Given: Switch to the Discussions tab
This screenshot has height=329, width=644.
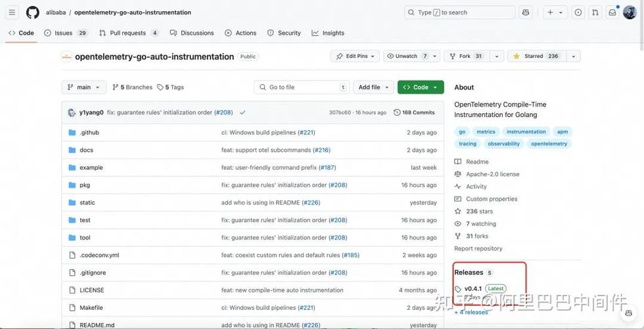Looking at the screenshot, I should pos(192,33).
